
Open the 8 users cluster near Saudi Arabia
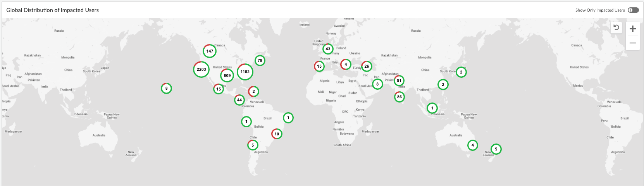pos(377,84)
